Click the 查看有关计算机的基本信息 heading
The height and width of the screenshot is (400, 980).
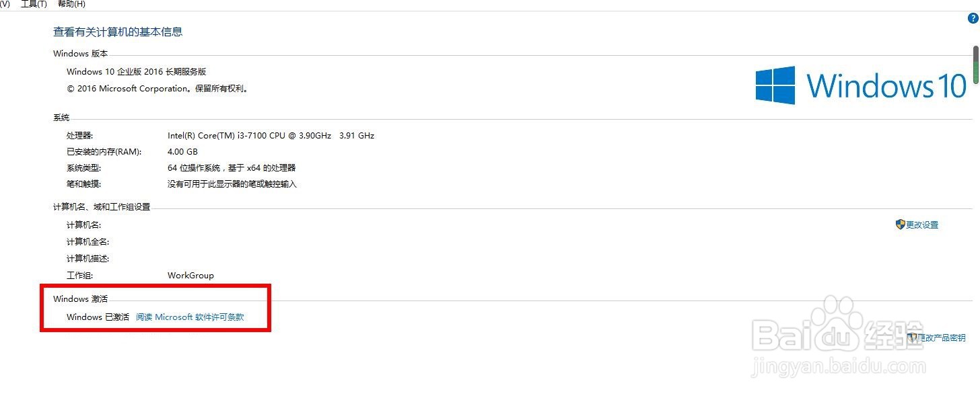118,32
